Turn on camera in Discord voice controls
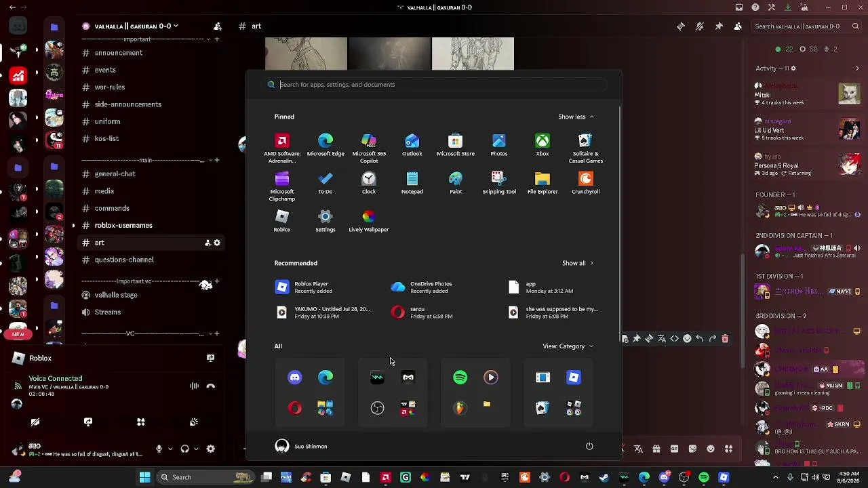The width and height of the screenshot is (868, 488). pos(35,422)
